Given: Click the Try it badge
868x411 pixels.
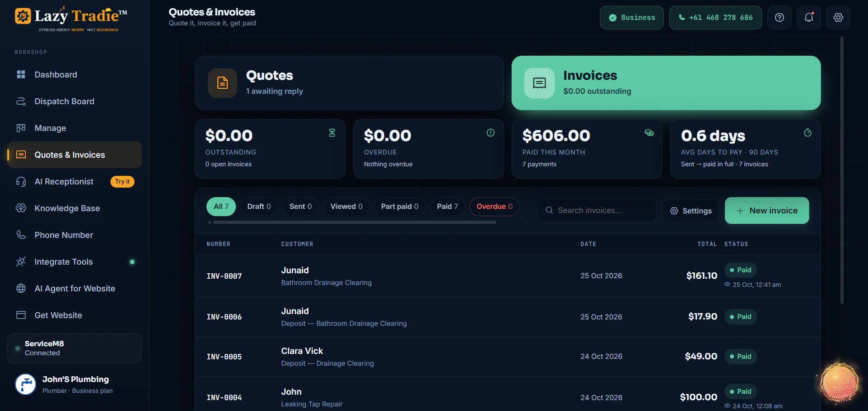Looking at the screenshot, I should click(x=122, y=182).
